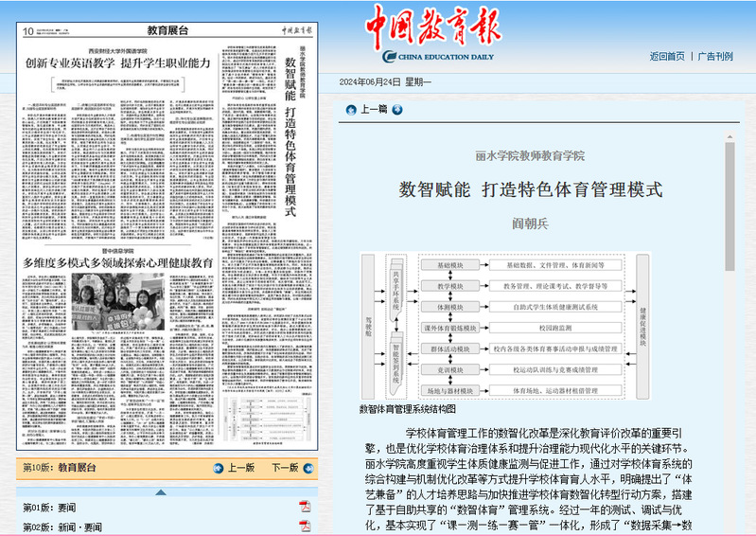The width and height of the screenshot is (756, 536).
Task: Click diagram caption 数智体育管理系统结构图
Action: pyautogui.click(x=408, y=409)
